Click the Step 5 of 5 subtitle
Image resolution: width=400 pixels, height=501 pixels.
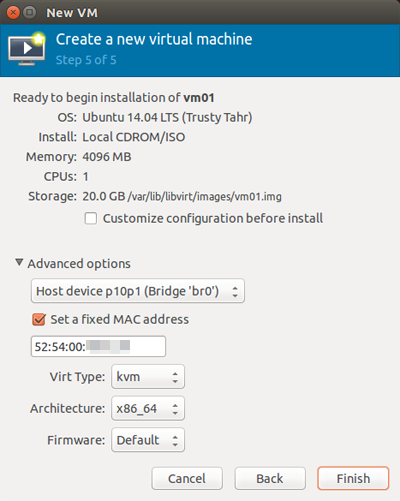[x=86, y=60]
